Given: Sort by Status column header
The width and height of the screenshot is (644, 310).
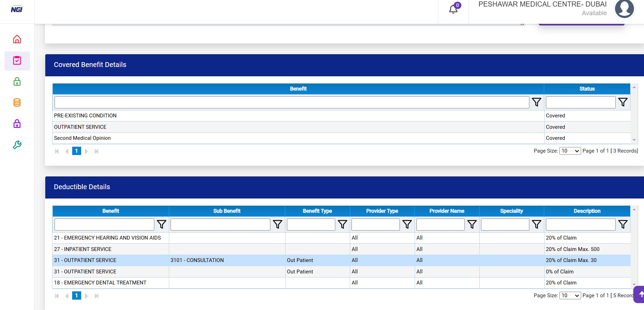Looking at the screenshot, I should [x=587, y=89].
